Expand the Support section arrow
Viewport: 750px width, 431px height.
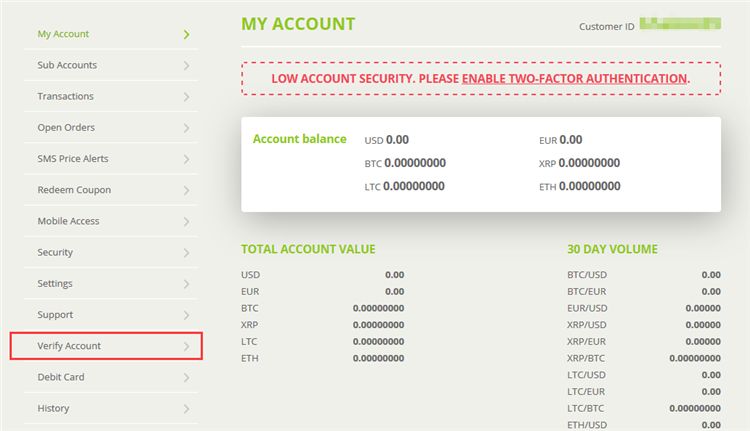tap(187, 315)
